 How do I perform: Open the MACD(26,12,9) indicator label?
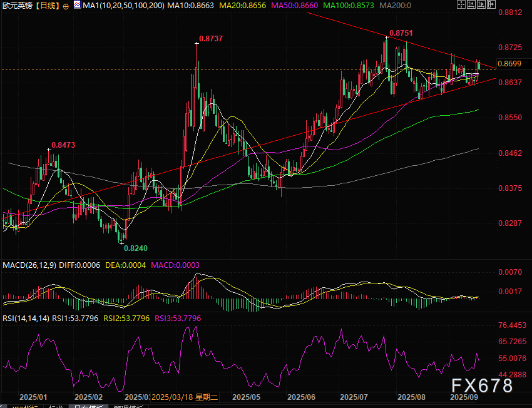29,265
